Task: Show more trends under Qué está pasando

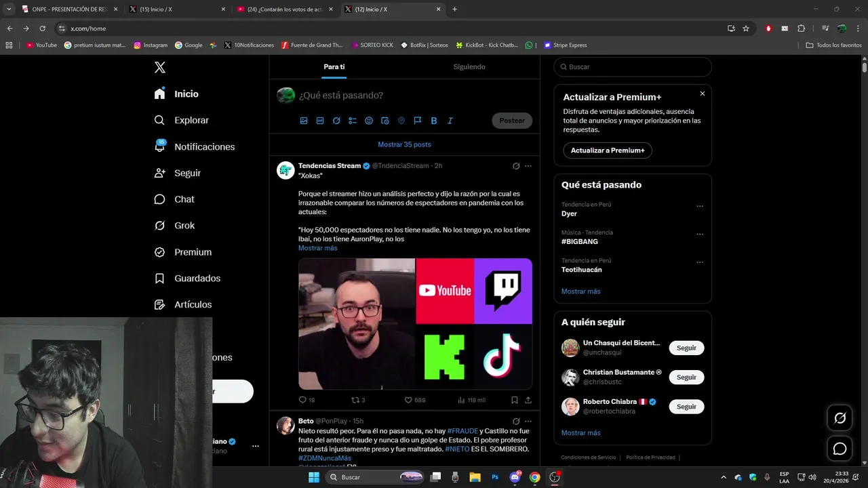Action: pos(580,291)
